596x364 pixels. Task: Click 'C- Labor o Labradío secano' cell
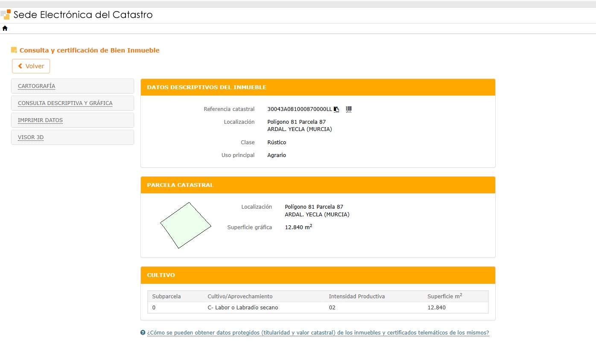pos(242,307)
